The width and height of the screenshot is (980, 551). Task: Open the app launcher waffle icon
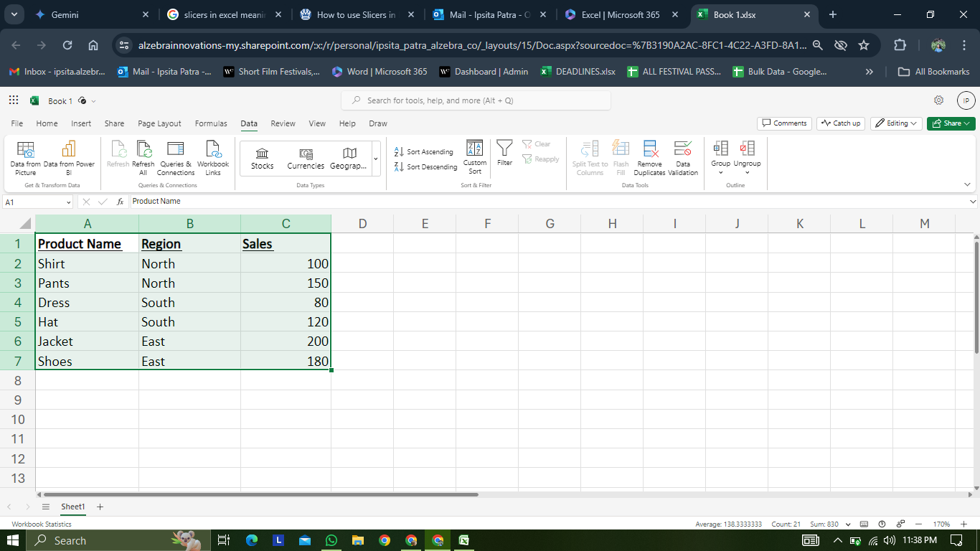[x=14, y=100]
